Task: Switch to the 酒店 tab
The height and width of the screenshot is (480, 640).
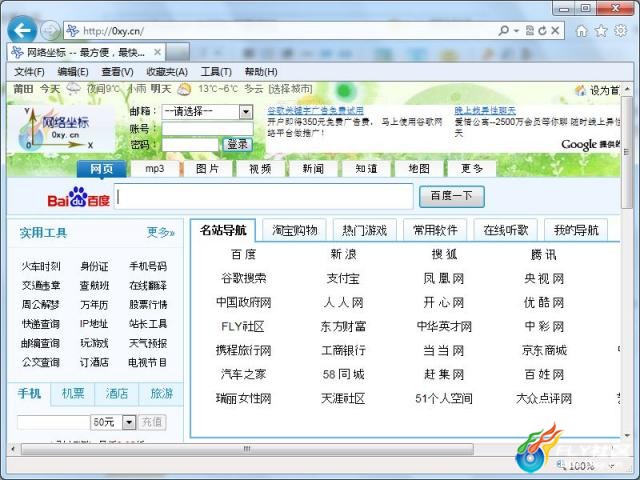Action: (117, 393)
